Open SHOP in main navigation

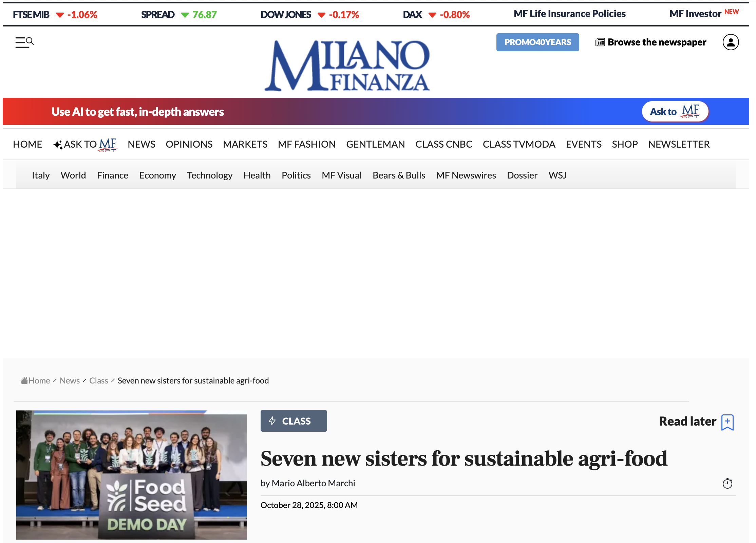[x=625, y=144]
